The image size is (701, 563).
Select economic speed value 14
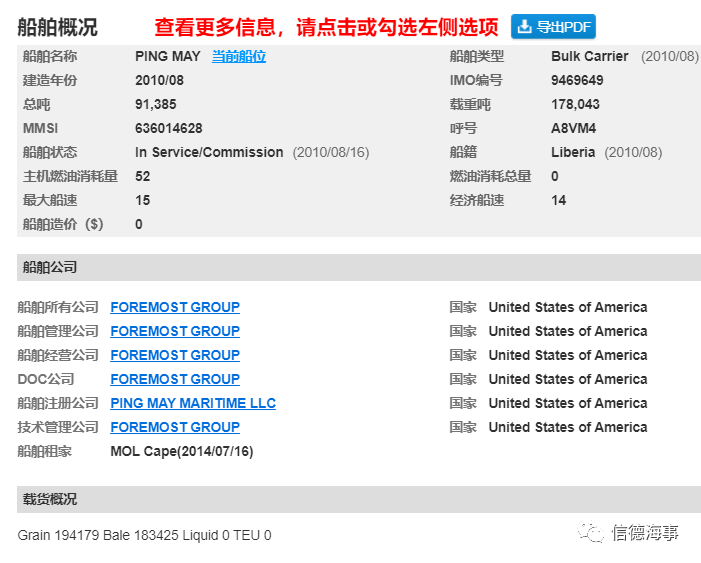coord(558,200)
